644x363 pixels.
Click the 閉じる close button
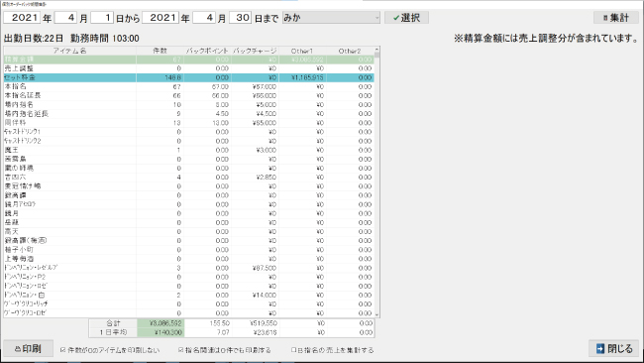click(614, 348)
